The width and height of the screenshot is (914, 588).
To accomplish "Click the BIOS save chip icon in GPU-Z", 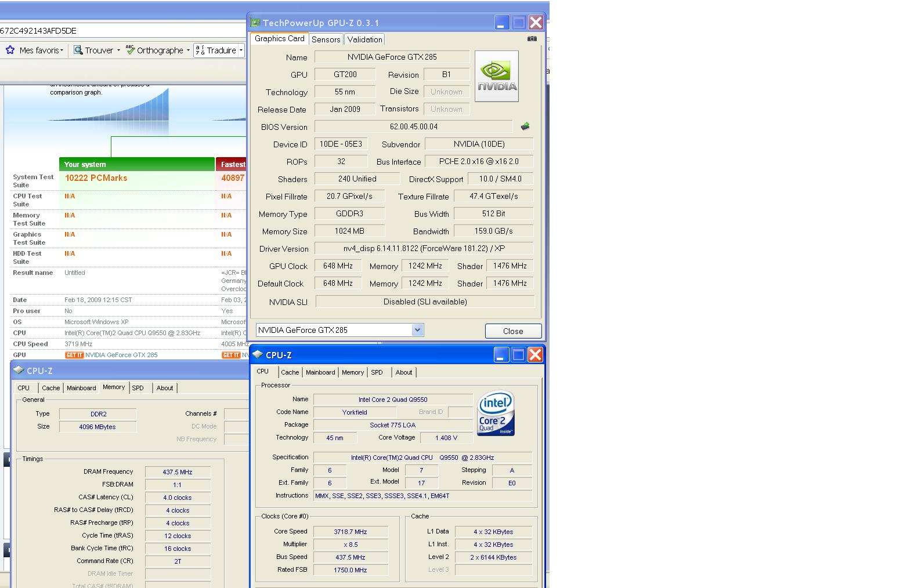I will [525, 126].
